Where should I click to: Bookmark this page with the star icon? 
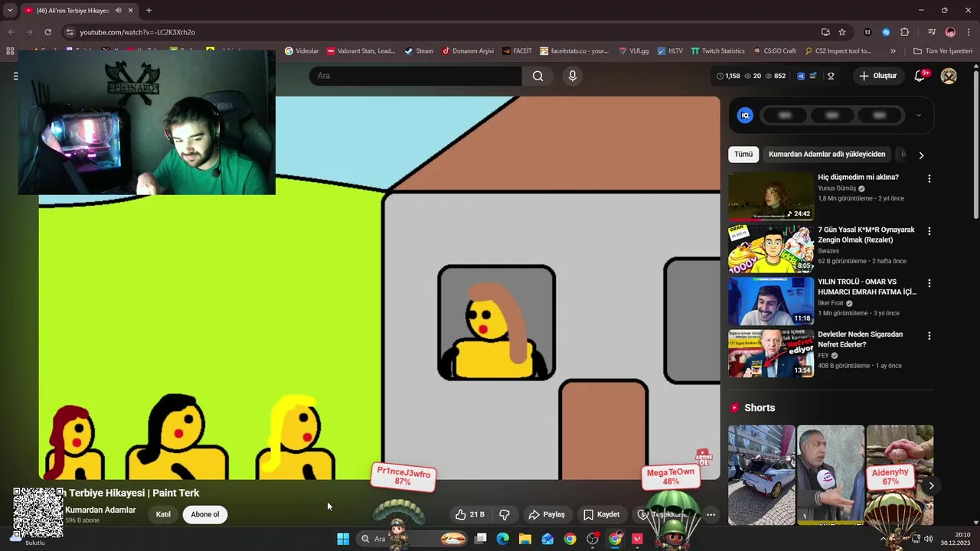click(x=842, y=32)
